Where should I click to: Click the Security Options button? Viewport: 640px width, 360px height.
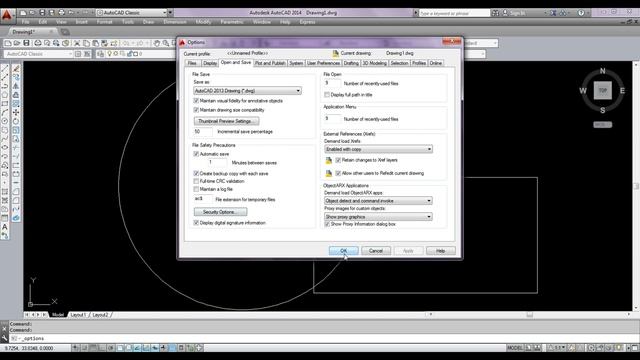pyautogui.click(x=220, y=212)
